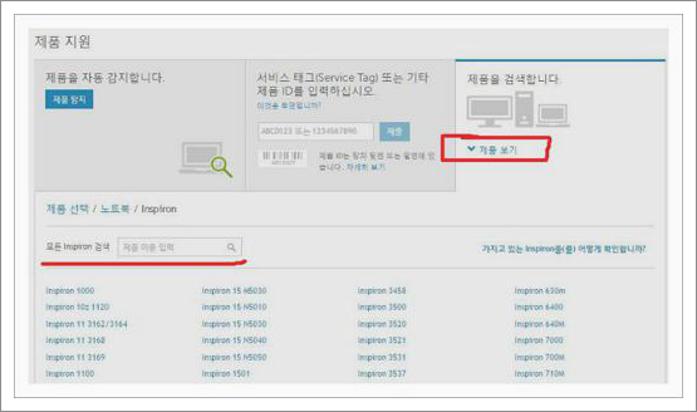Viewport: 697px width, 412px height.
Task: Open the Inspiron 7000 link
Action: point(538,340)
